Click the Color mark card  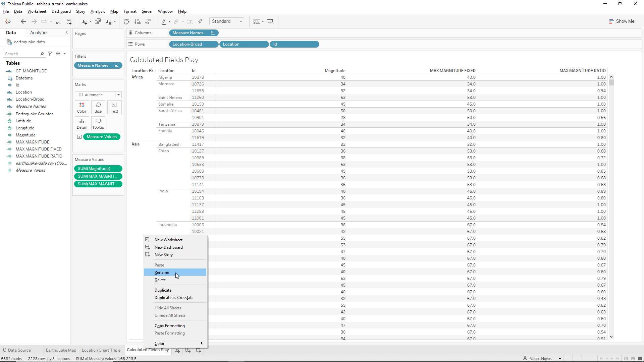[82, 107]
